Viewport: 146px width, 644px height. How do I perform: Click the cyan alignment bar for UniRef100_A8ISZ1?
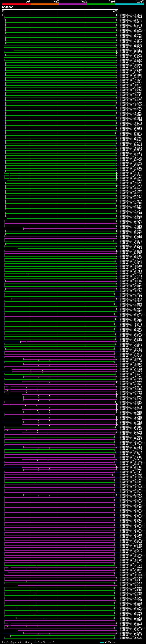click(60, 15)
